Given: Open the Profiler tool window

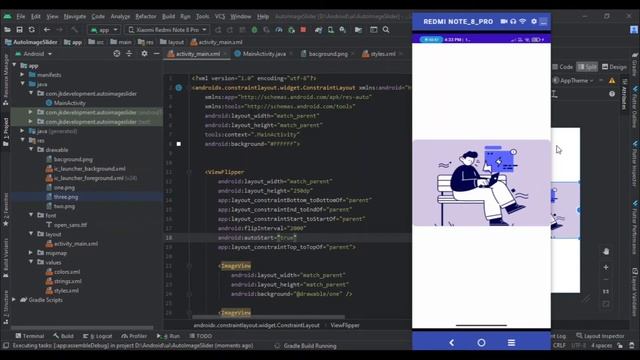Looking at the screenshot, I should [x=134, y=336].
